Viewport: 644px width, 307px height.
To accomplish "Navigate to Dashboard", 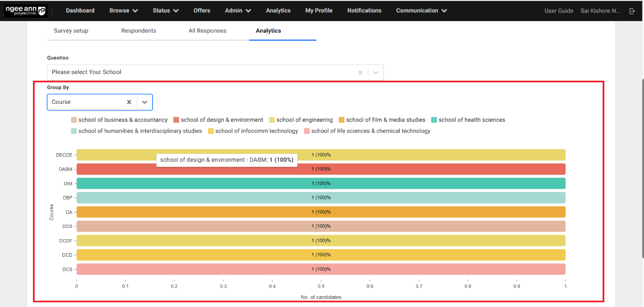I will (80, 10).
